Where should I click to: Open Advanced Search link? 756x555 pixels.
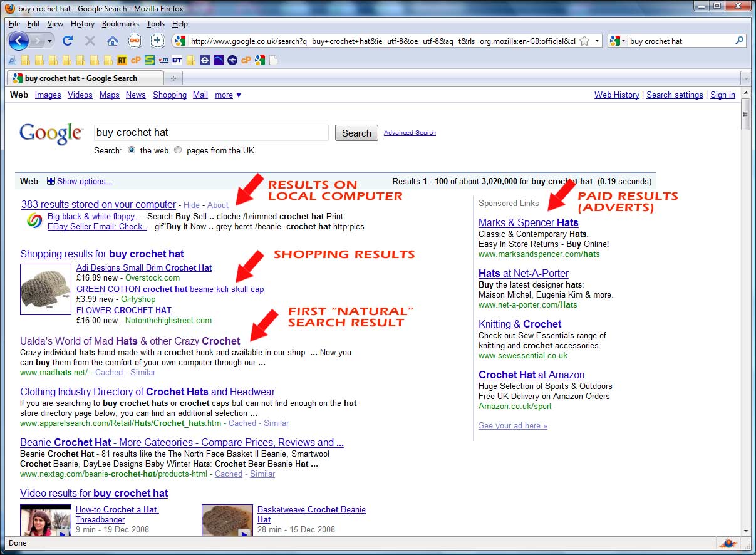(x=410, y=133)
